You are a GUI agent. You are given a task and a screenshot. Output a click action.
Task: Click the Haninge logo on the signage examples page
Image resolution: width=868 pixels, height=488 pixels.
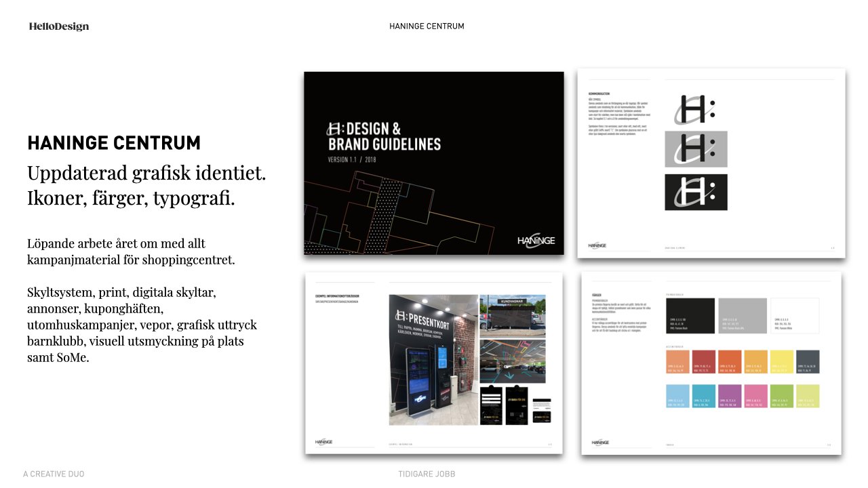click(325, 442)
